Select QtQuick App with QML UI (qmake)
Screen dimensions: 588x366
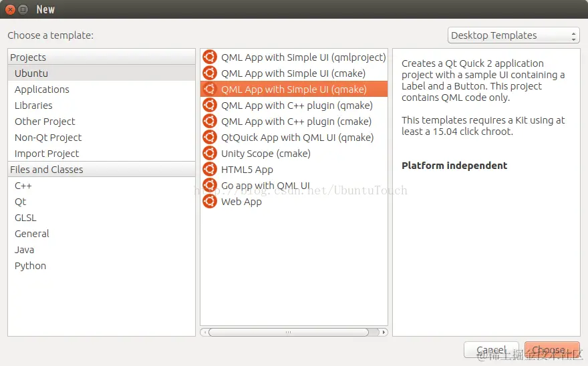294,138
